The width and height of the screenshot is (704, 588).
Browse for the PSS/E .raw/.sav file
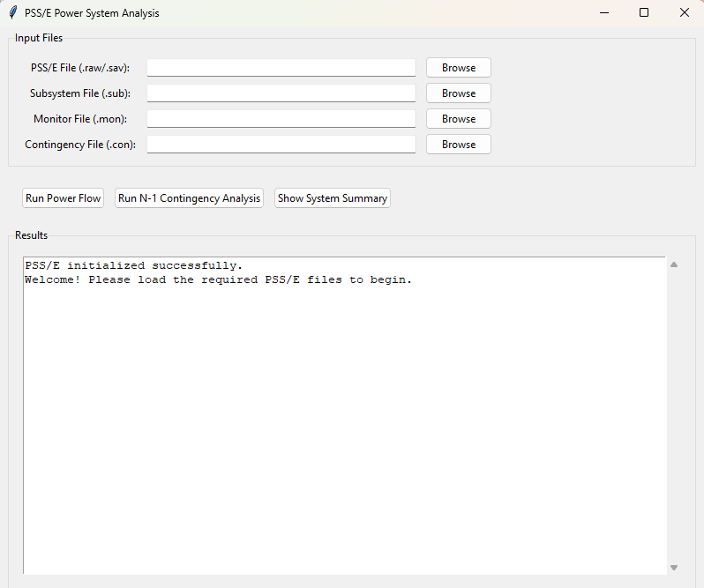pyautogui.click(x=458, y=68)
